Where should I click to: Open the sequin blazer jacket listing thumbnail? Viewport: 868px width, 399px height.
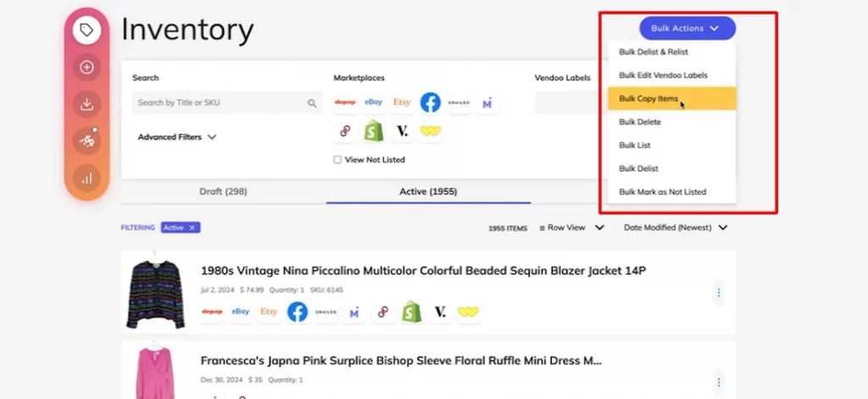[x=155, y=294]
